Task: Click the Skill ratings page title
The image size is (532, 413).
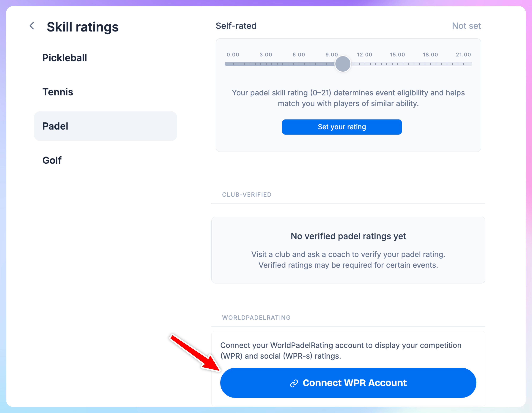Action: click(83, 27)
